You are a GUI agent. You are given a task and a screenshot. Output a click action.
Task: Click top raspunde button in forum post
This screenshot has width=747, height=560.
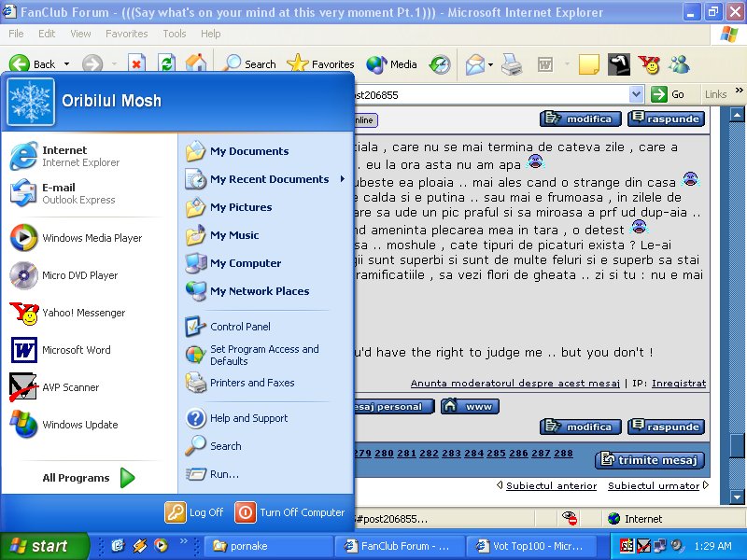[x=666, y=119]
